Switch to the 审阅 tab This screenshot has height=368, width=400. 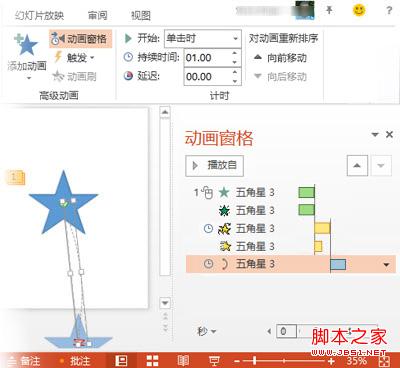point(97,15)
